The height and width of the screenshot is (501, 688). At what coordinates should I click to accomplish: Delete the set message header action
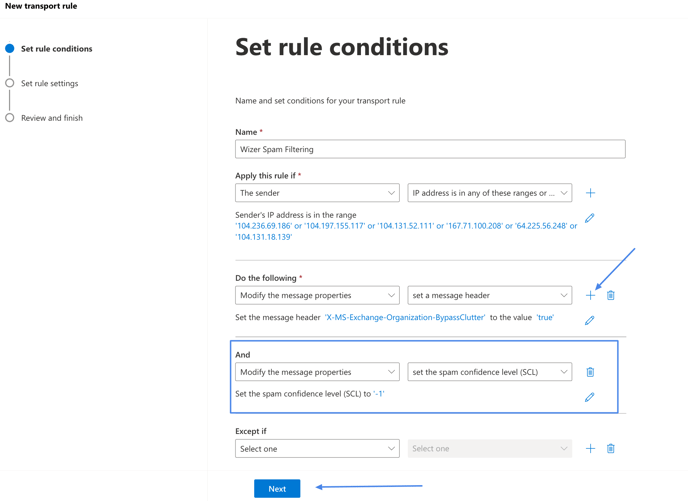tap(610, 295)
